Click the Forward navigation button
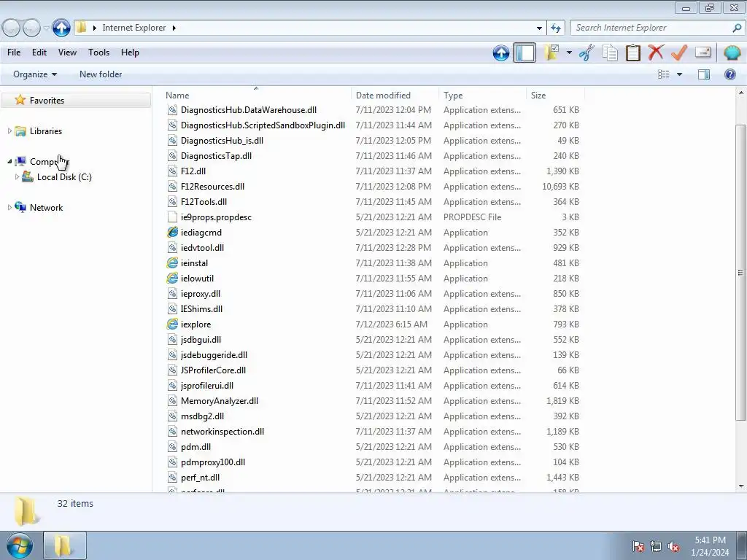 (x=31, y=28)
